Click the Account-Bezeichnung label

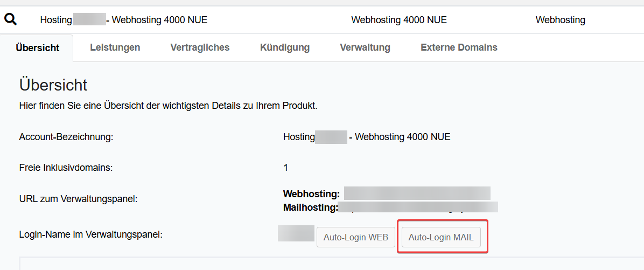pos(66,137)
